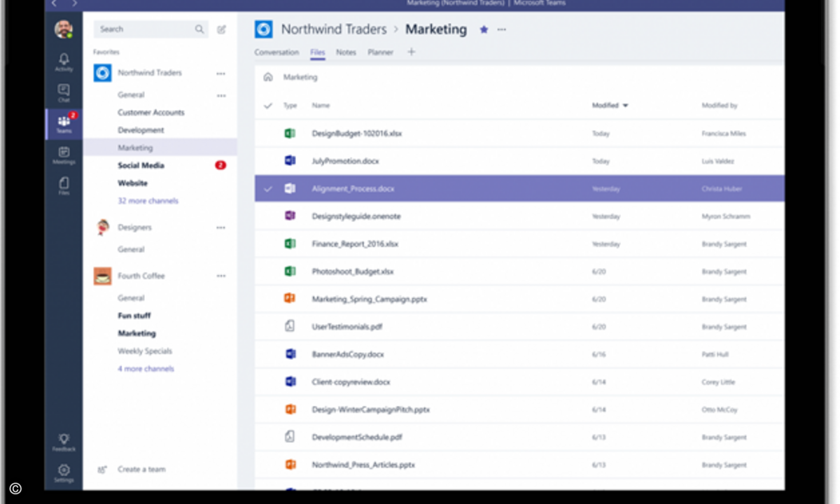
Task: Toggle the select-all checkmark in file header
Action: tap(267, 106)
